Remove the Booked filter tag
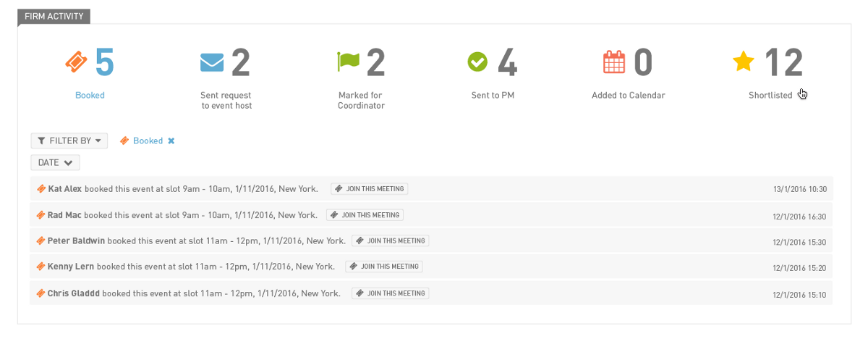Image resolution: width=868 pixels, height=339 pixels. pyautogui.click(x=171, y=141)
